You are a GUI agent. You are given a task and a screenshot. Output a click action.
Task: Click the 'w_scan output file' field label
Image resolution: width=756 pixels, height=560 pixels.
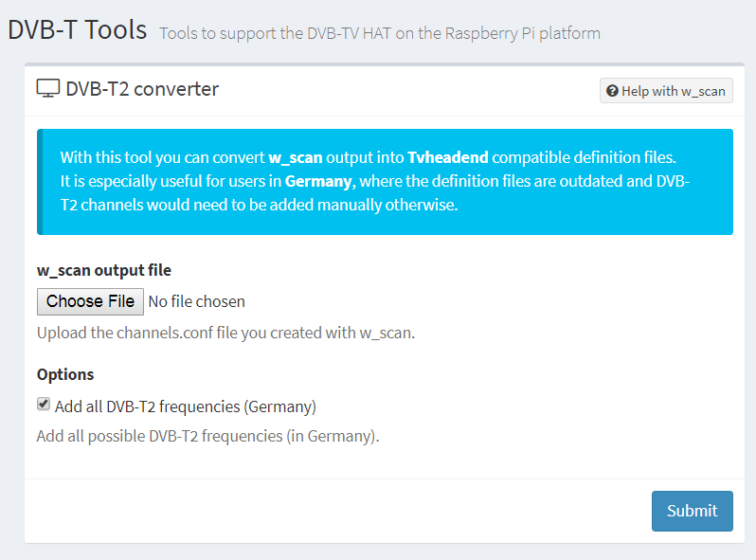[x=104, y=270]
